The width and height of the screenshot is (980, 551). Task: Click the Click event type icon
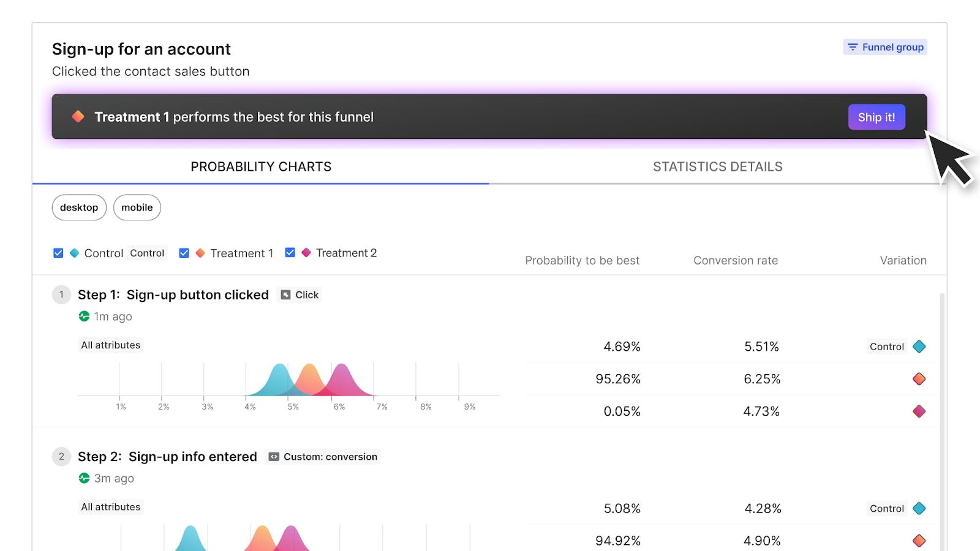(285, 295)
